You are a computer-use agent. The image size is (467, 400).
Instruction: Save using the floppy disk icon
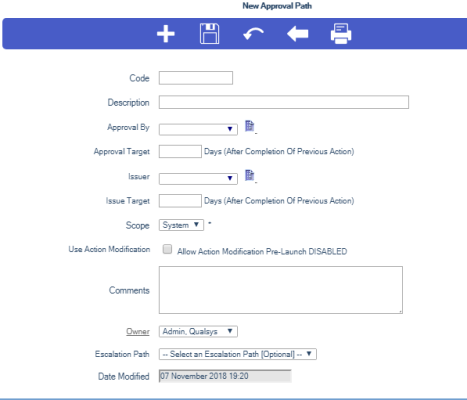tap(209, 34)
